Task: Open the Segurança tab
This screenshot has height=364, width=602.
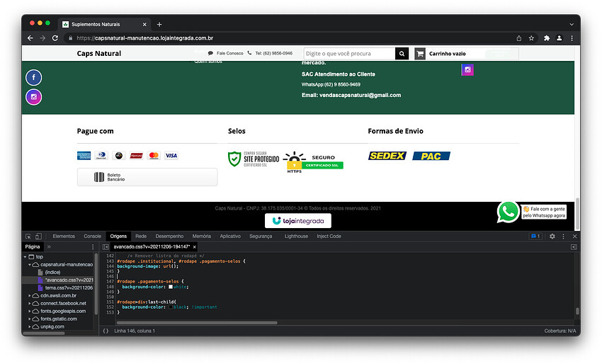Action: point(261,237)
